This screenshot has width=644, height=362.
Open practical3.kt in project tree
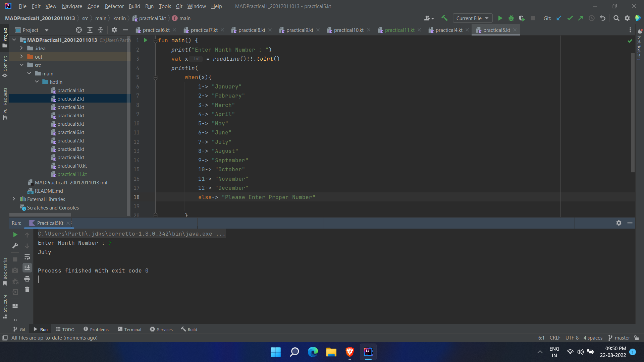(70, 107)
